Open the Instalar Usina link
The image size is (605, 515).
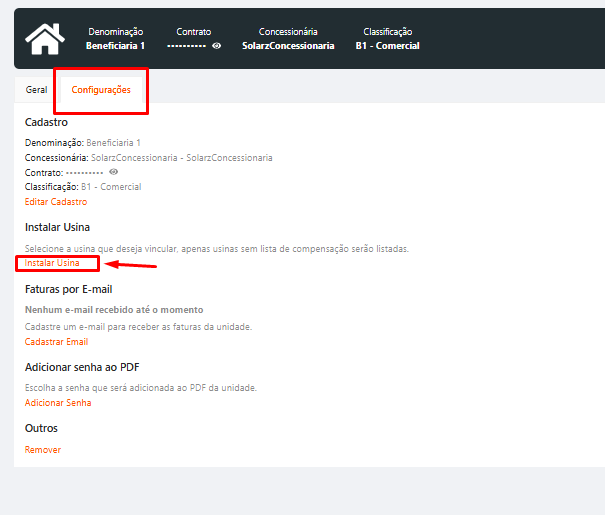pyautogui.click(x=52, y=263)
